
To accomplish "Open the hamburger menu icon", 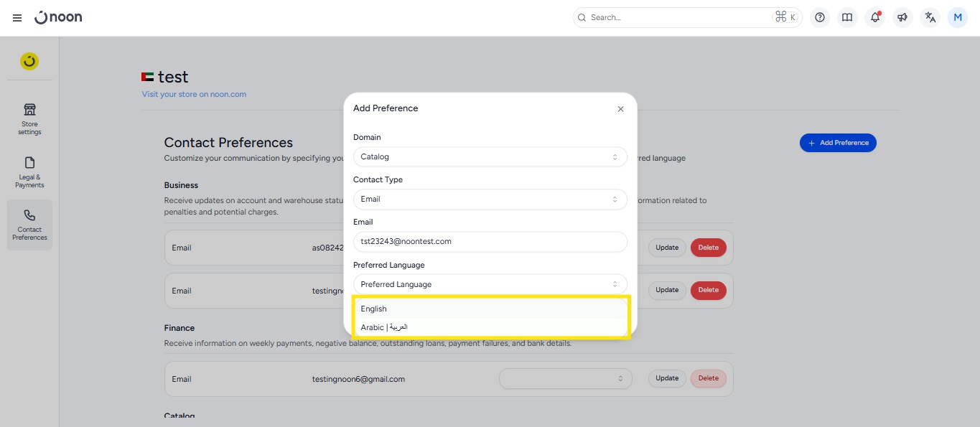I will pyautogui.click(x=17, y=18).
